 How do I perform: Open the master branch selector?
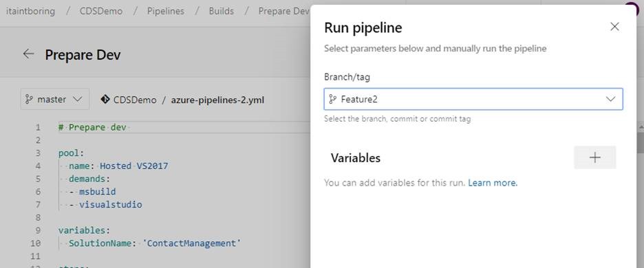54,100
